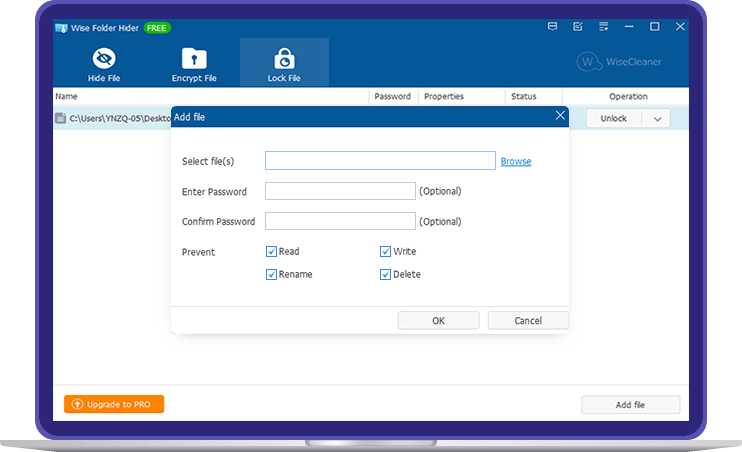Expand the Unlock dropdown arrow
742x452 pixels.
pyautogui.click(x=657, y=119)
